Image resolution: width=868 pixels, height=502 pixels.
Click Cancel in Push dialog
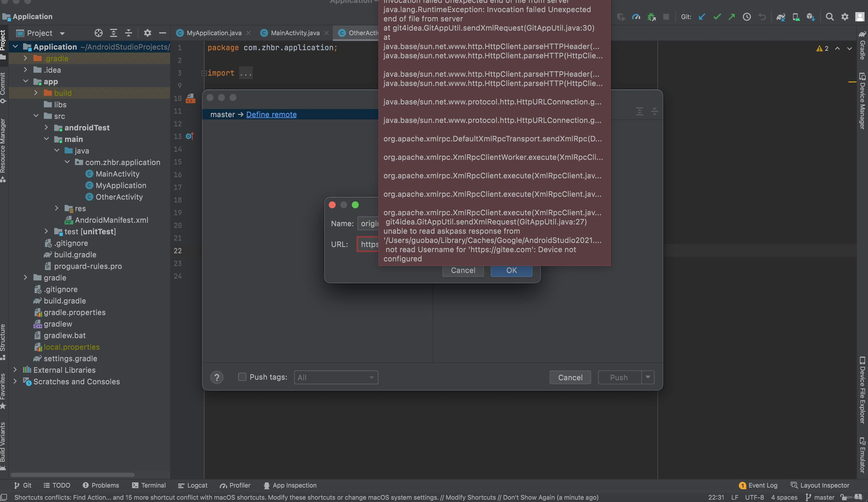click(570, 378)
